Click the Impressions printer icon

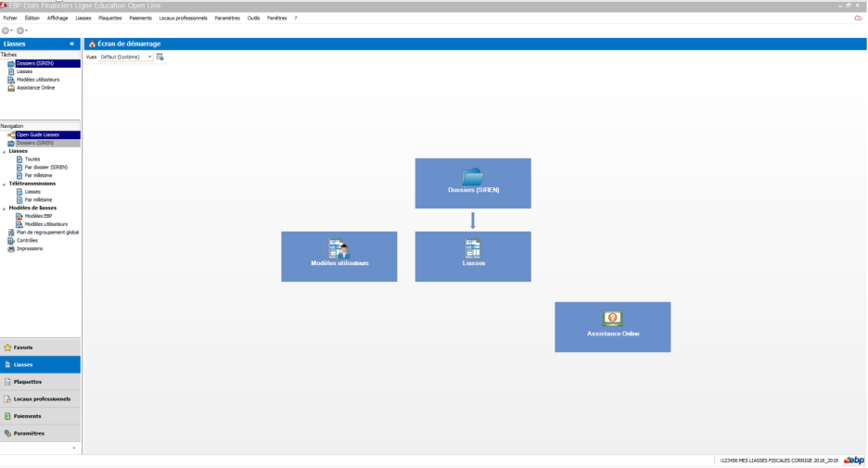pos(11,249)
